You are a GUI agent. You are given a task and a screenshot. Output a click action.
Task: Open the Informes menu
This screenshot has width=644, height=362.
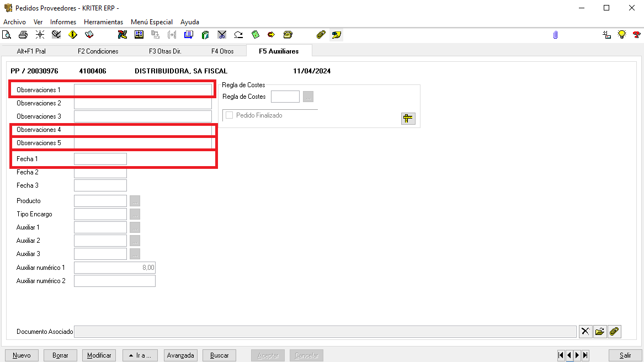[x=63, y=22]
